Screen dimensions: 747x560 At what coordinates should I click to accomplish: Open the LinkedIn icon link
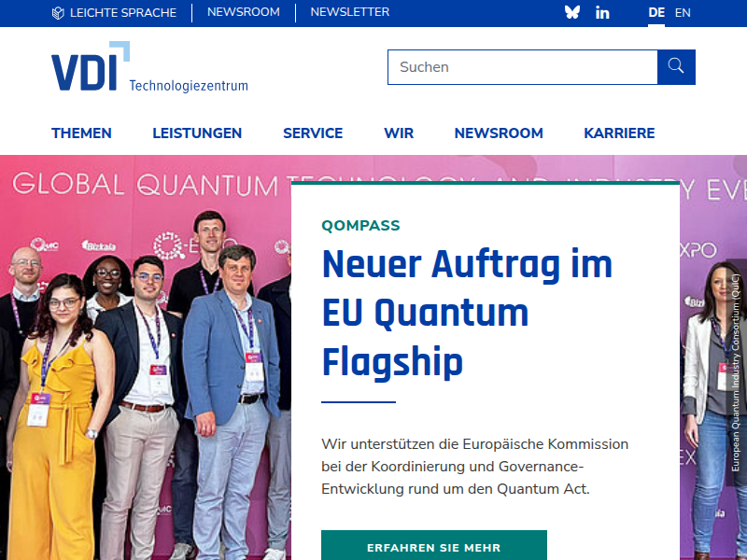[602, 13]
